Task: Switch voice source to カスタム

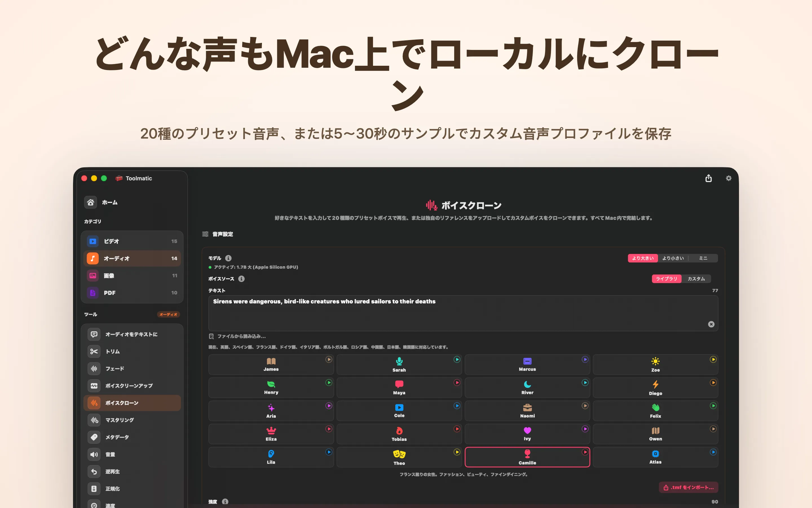Action: [x=696, y=279]
